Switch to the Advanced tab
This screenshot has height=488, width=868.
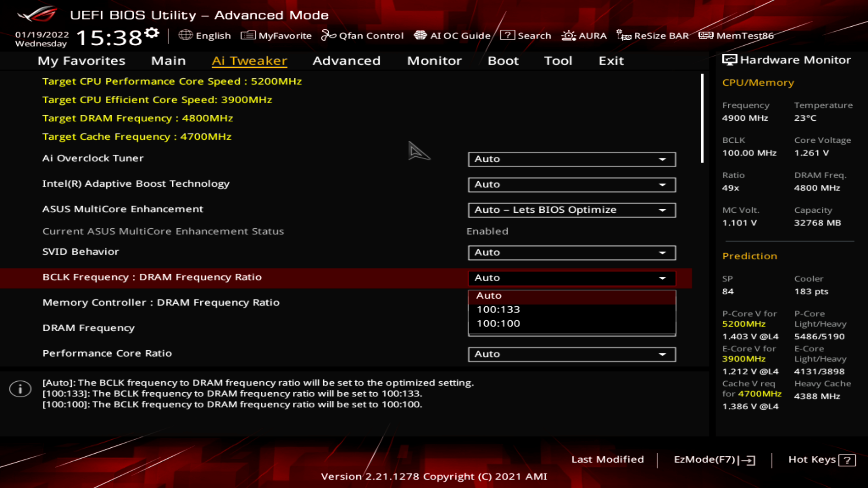click(346, 61)
